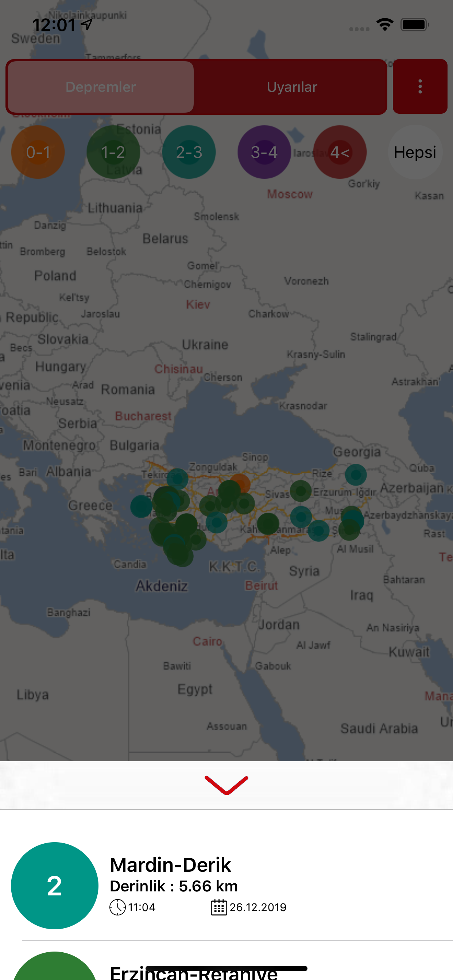The height and width of the screenshot is (980, 453).
Task: Switch to the Uyarılar tab
Action: (292, 87)
